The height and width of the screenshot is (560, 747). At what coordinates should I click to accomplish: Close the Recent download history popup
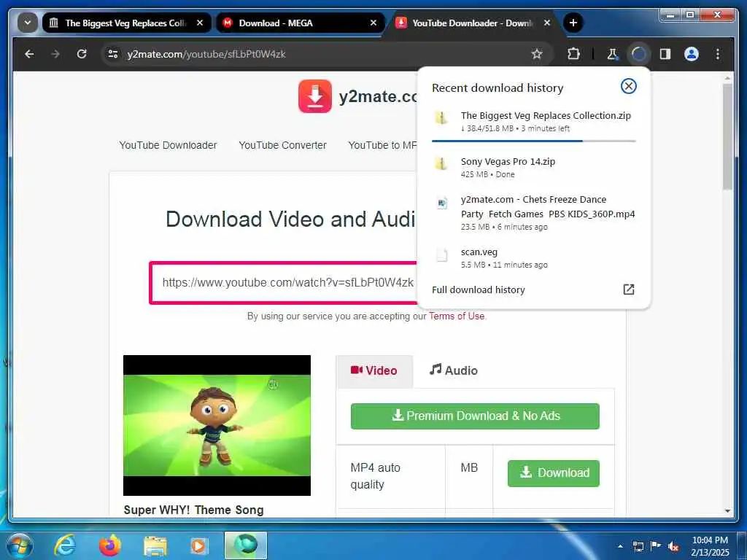pyautogui.click(x=628, y=86)
